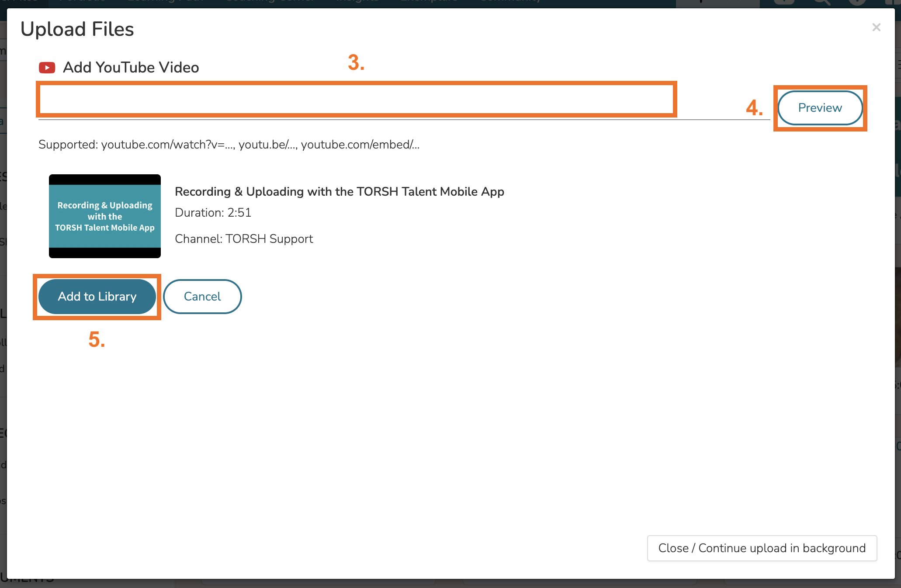
Task: Click the orange step '4.' annotation
Action: coord(755,108)
